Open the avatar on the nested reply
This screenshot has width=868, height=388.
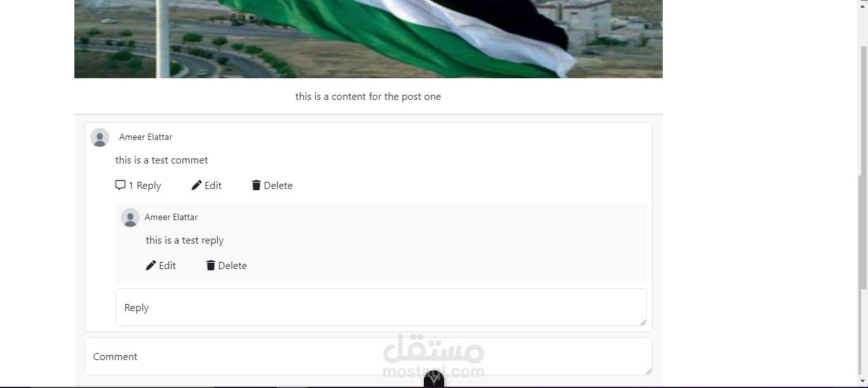point(130,218)
